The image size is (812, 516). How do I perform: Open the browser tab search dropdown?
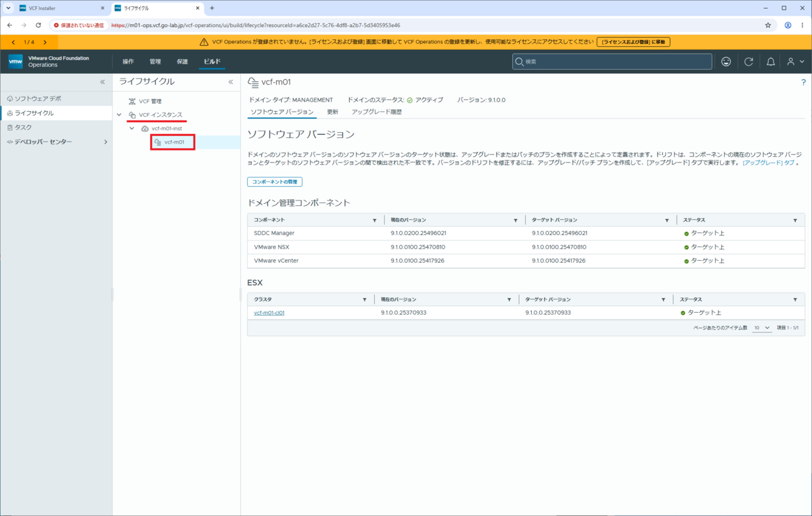(x=8, y=8)
